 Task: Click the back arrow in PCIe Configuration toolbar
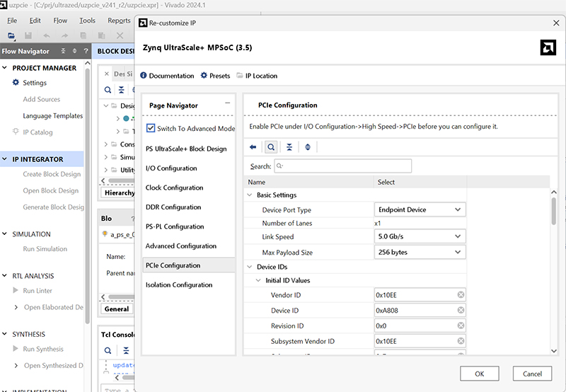point(253,147)
